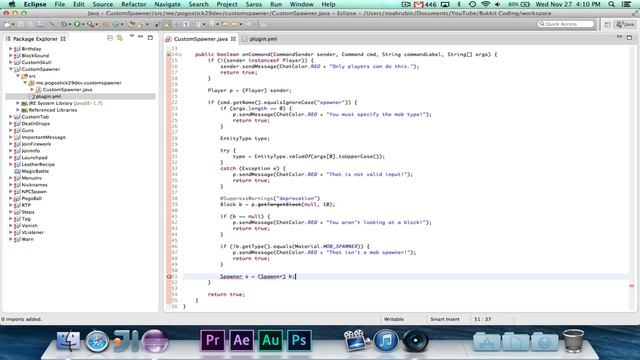Click the Save All toolbar icon
Viewport: 640px width, 360px height.
tap(30, 24)
